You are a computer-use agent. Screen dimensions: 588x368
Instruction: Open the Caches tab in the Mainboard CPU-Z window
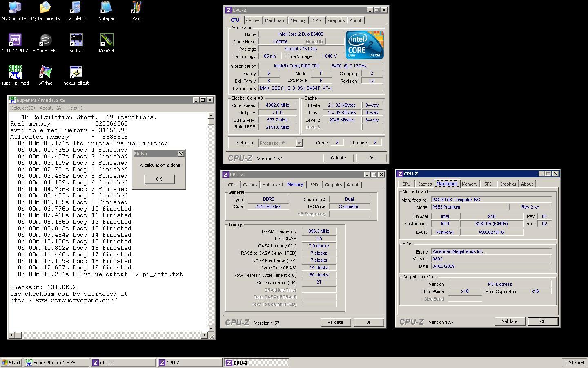pos(425,184)
